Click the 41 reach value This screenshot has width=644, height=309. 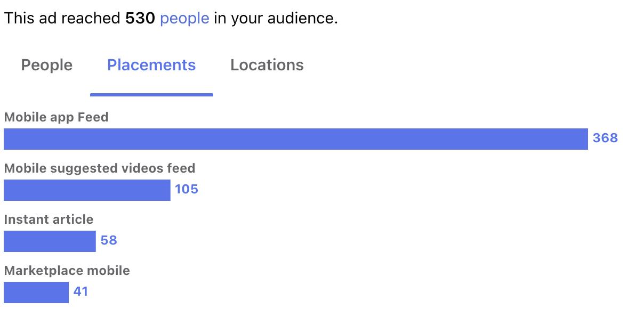(80, 292)
